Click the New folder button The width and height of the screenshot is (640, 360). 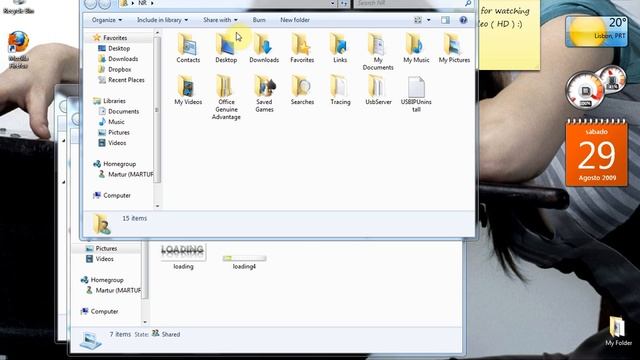295,20
